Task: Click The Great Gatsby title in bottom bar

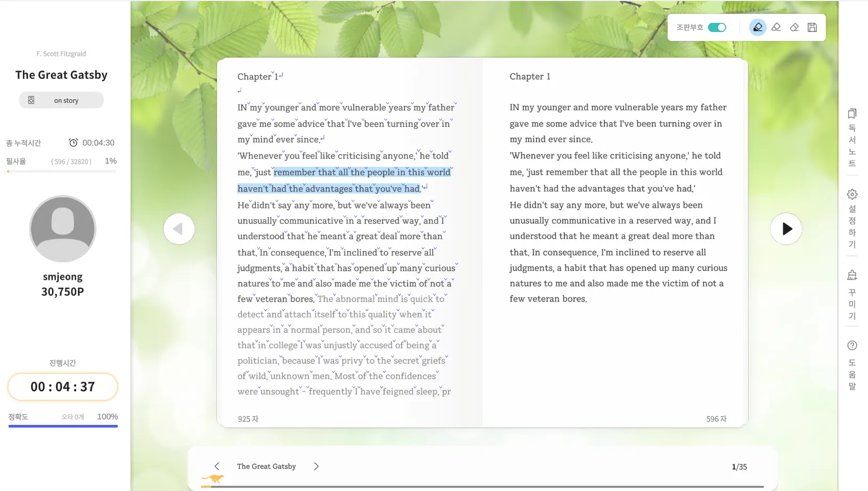Action: click(x=267, y=466)
